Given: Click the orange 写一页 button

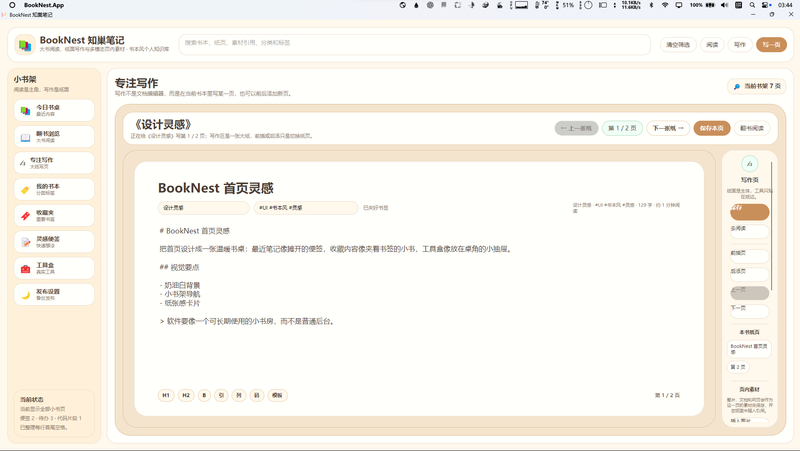Looking at the screenshot, I should [771, 45].
